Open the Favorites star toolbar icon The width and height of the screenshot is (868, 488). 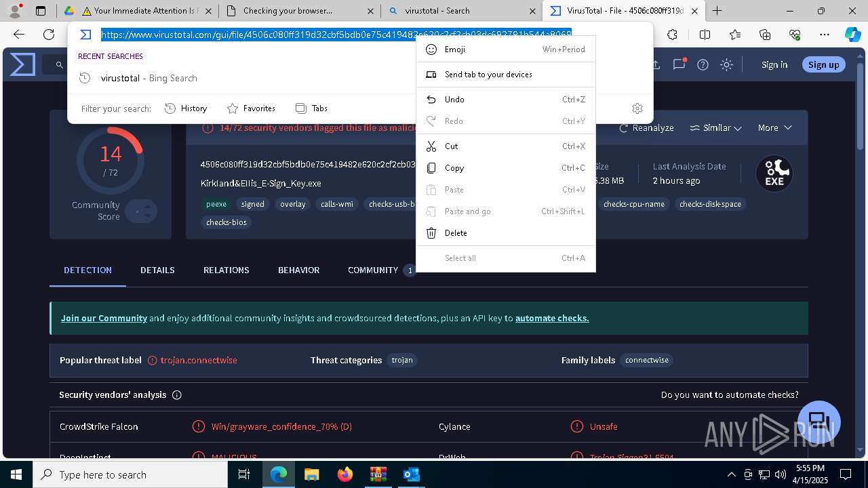pyautogui.click(x=735, y=35)
